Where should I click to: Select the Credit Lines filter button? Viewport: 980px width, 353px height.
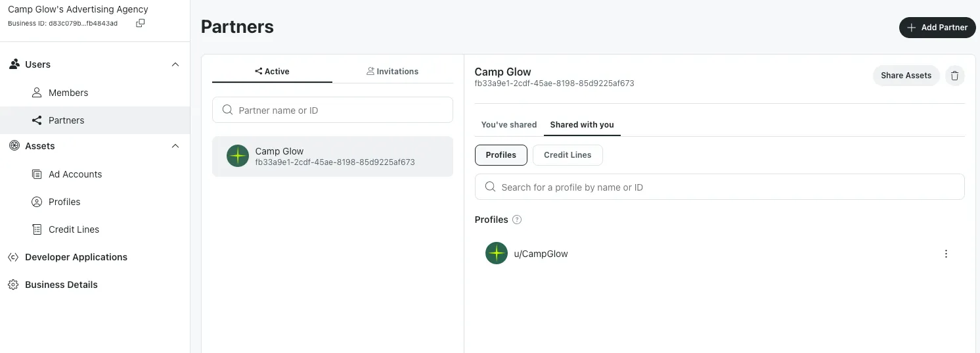(568, 155)
